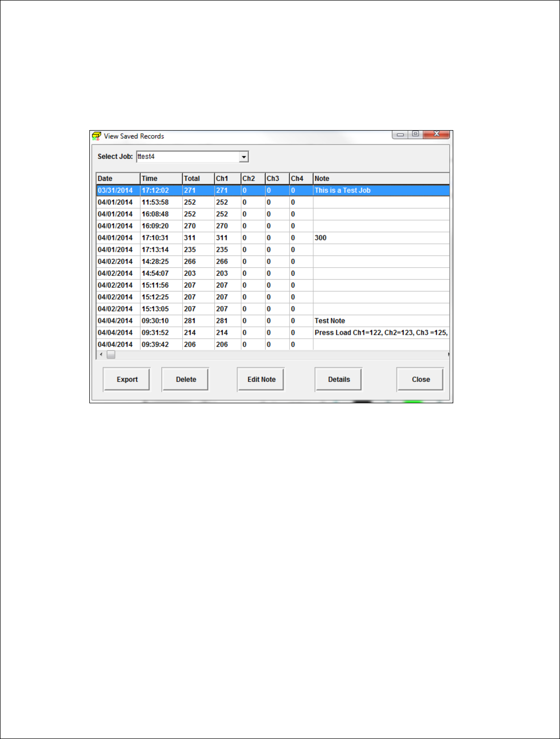Click the Ch4 column header
This screenshot has width=560, height=739.
click(301, 178)
